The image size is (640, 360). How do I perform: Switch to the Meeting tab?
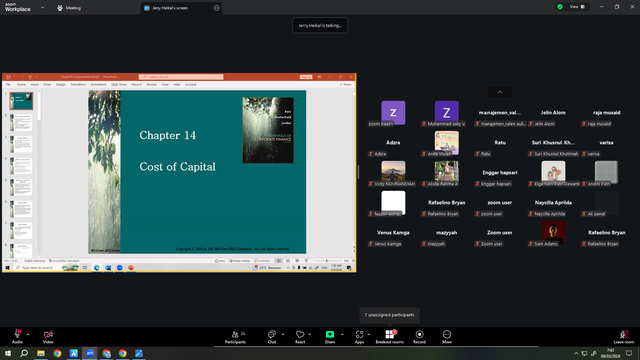coord(69,8)
